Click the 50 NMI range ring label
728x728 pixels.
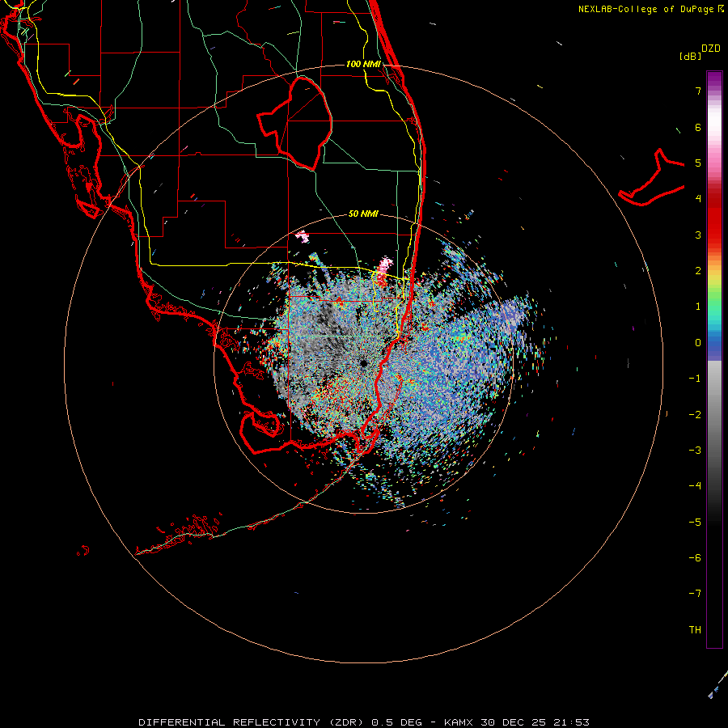(363, 214)
